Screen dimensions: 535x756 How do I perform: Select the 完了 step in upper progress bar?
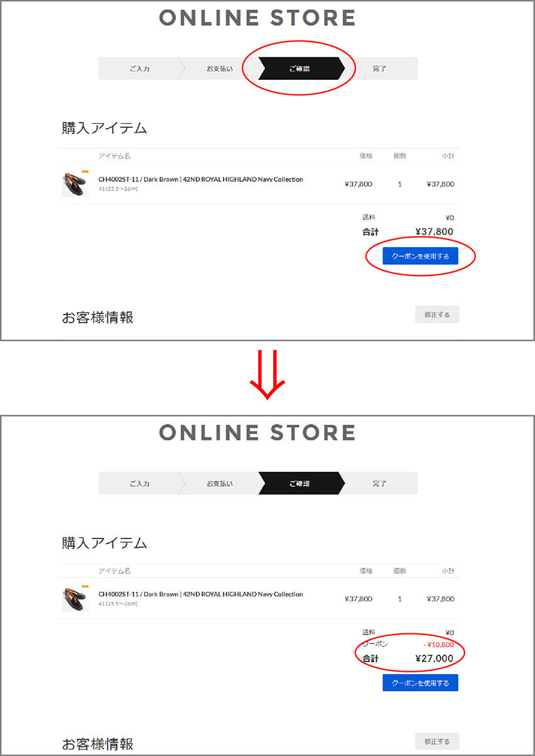[x=380, y=69]
